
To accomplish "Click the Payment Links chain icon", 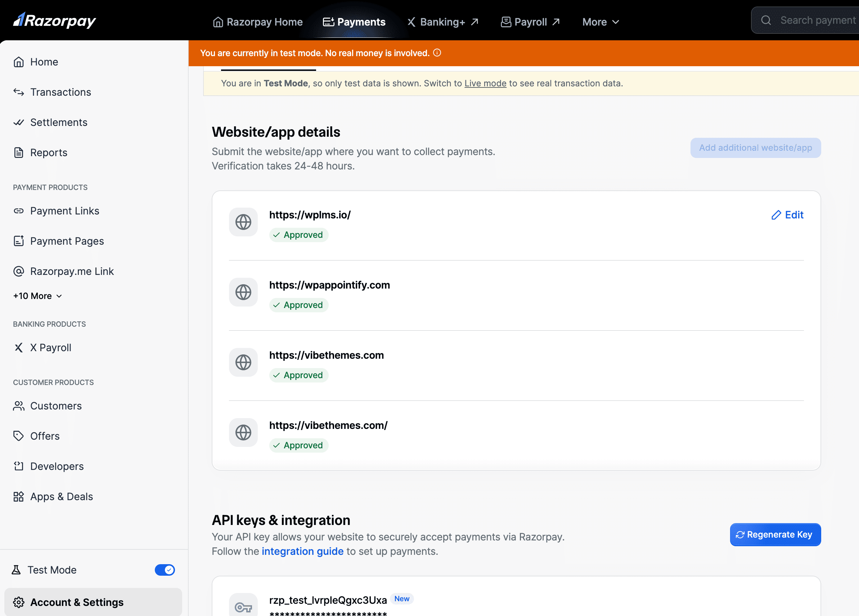I will (x=19, y=211).
